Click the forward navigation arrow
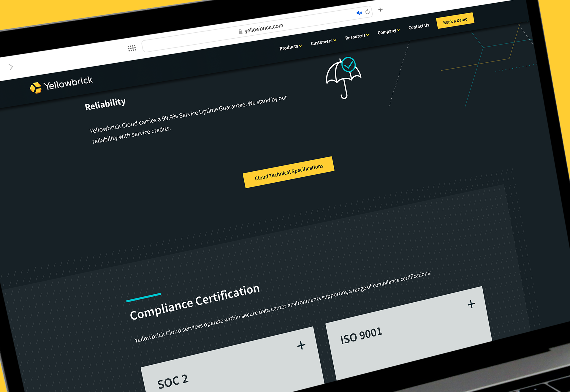Screen dimensions: 570x392 pyautogui.click(x=11, y=67)
